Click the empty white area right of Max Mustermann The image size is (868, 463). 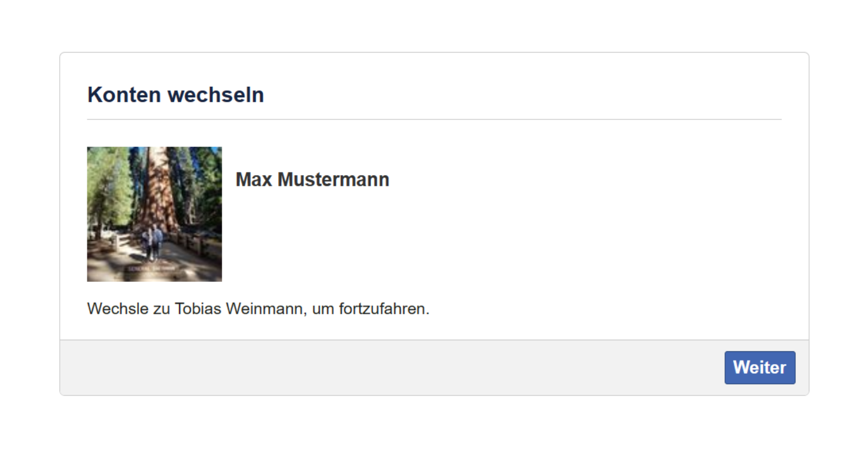[579, 214]
